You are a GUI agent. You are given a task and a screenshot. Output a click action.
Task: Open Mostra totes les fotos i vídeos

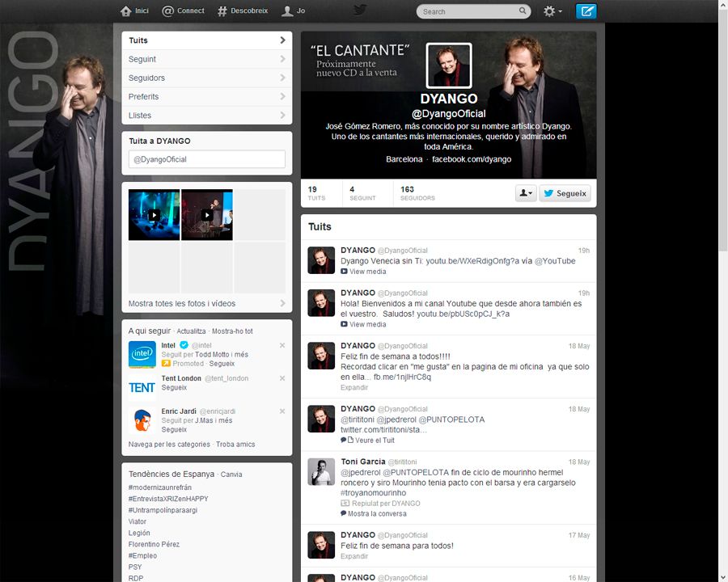[x=182, y=304]
